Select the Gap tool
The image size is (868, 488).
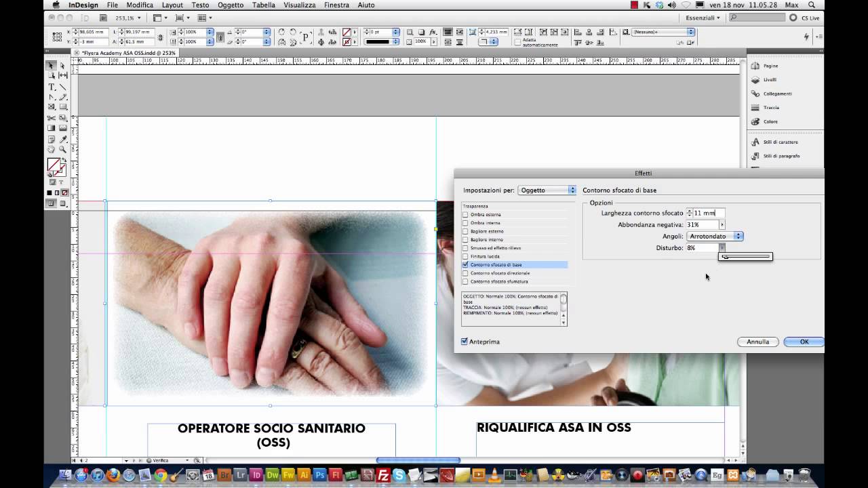(63, 76)
